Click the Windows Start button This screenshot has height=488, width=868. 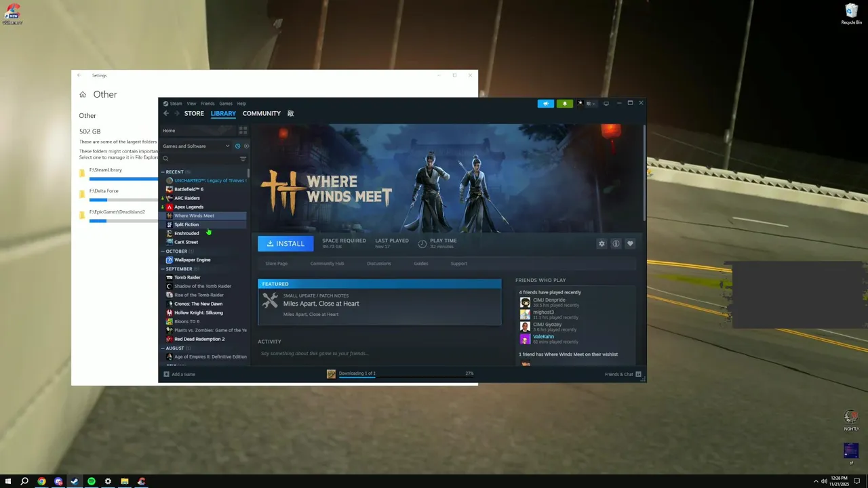[x=8, y=481]
